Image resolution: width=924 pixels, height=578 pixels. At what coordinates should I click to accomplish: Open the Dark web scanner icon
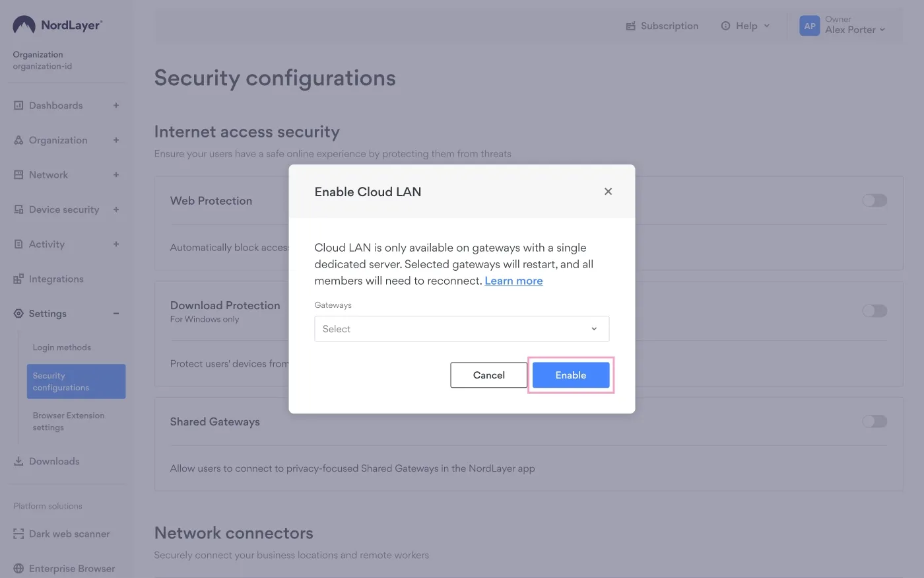[18, 534]
